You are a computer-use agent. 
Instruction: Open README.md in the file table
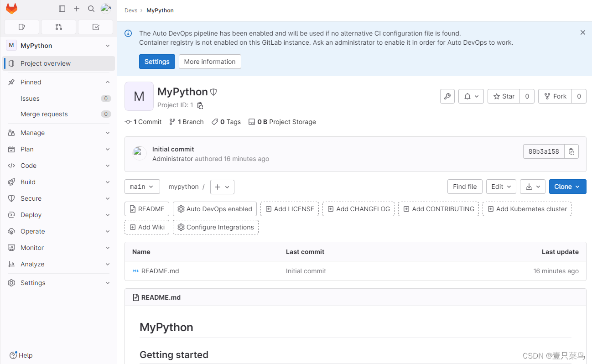[x=160, y=271]
